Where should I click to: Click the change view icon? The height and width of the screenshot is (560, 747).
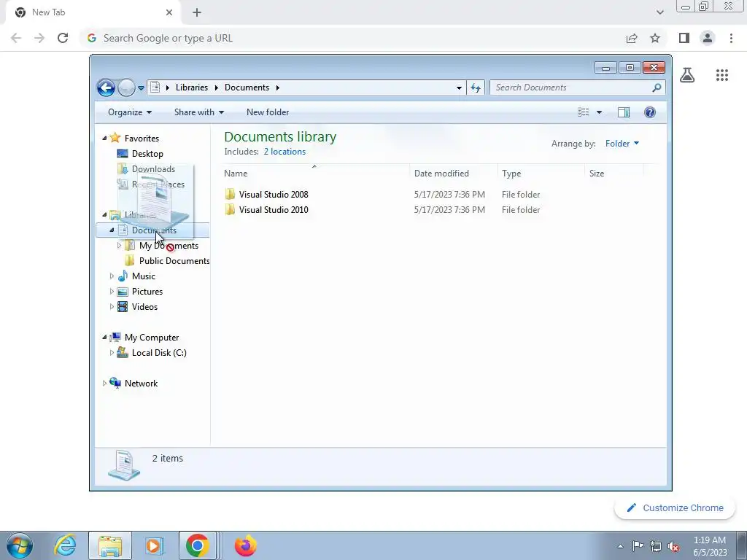584,112
